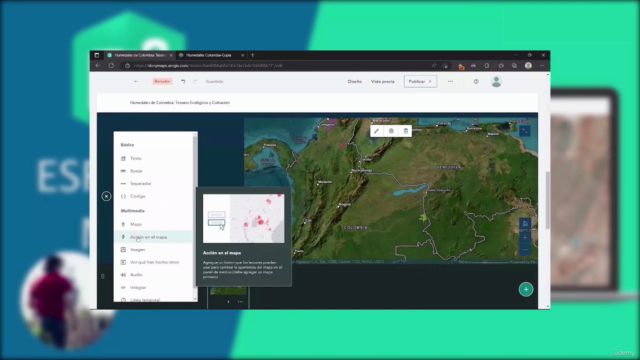640x360 pixels.
Task: Open the StoryMaps user avatar menu
Action: point(496,82)
